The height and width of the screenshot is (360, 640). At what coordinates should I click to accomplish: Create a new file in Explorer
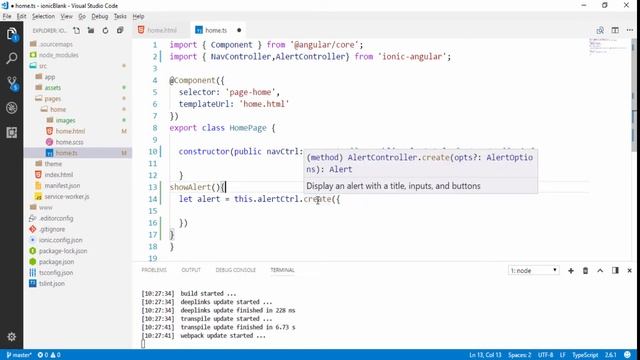(76, 30)
